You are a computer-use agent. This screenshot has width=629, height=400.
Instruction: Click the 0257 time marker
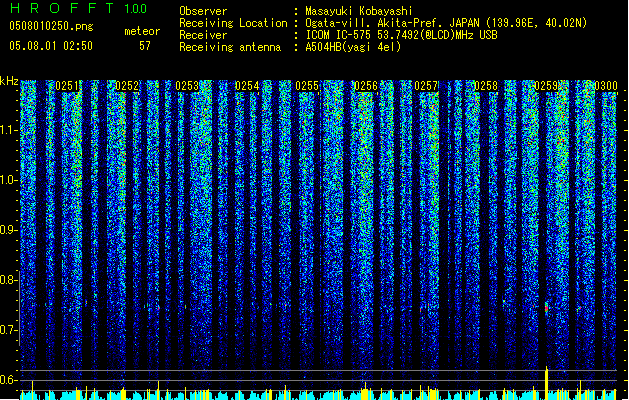point(426,86)
